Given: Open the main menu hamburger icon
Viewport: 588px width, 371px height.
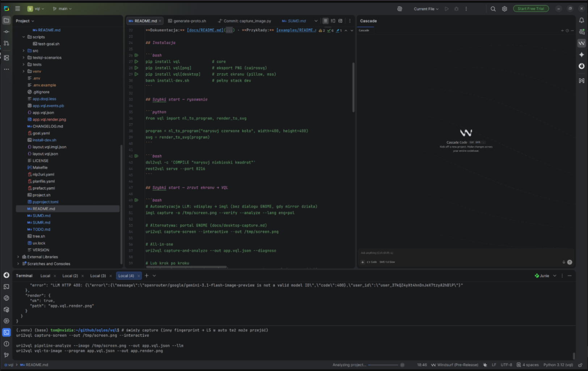Looking at the screenshot, I should click(17, 9).
